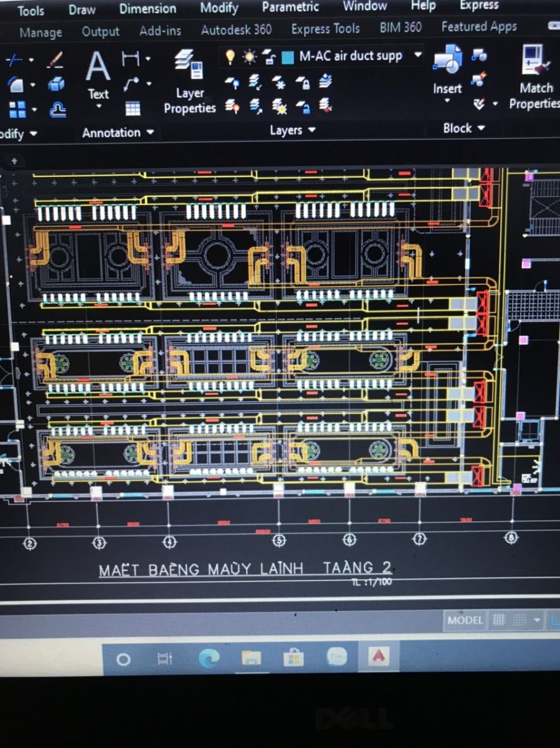Click the layer Lock tool icon
Image resolution: width=560 pixels, height=748 pixels.
coord(303,82)
